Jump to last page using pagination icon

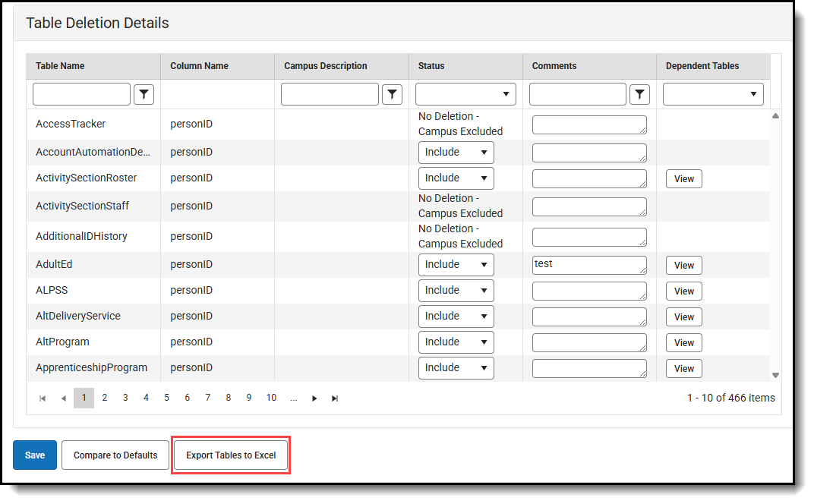334,398
